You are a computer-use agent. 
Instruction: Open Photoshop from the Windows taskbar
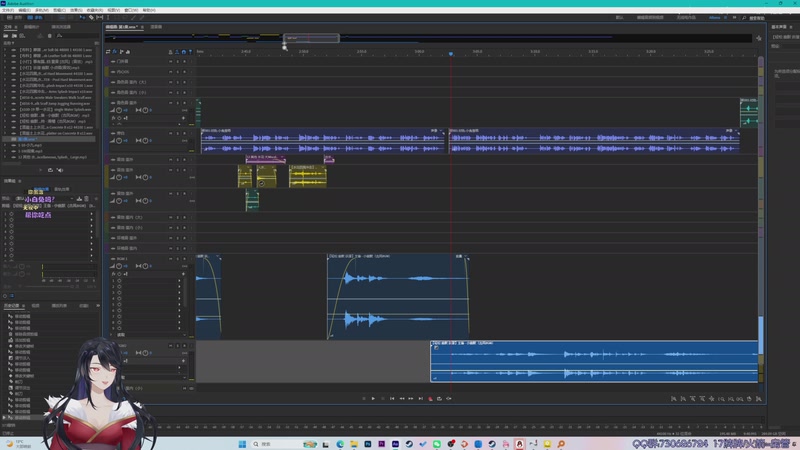pos(367,444)
